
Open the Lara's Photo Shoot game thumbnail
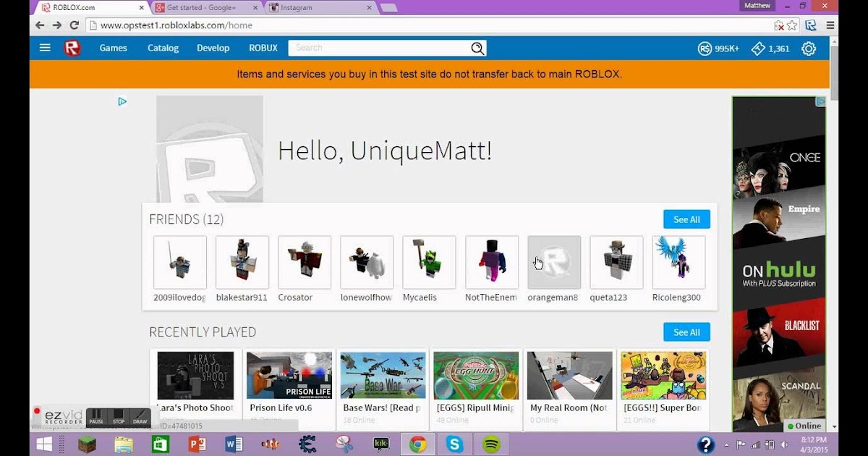[195, 376]
